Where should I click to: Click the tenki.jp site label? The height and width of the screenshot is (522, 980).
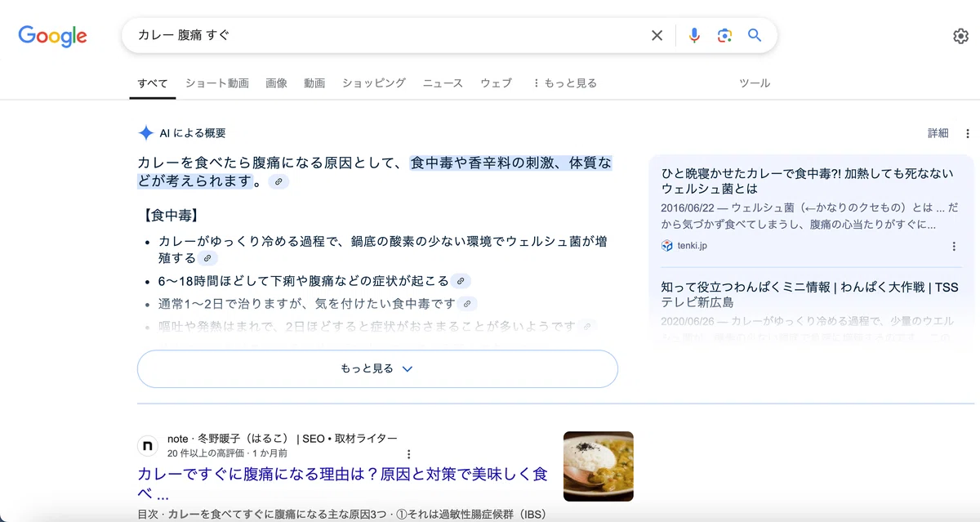[693, 246]
